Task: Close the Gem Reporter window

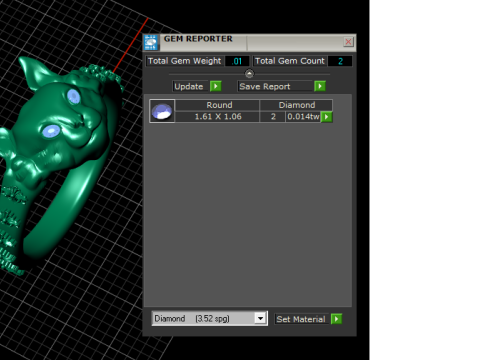Action: [x=348, y=42]
